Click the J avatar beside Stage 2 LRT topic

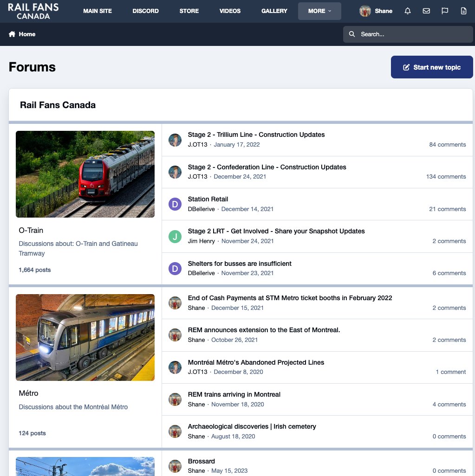pyautogui.click(x=175, y=237)
